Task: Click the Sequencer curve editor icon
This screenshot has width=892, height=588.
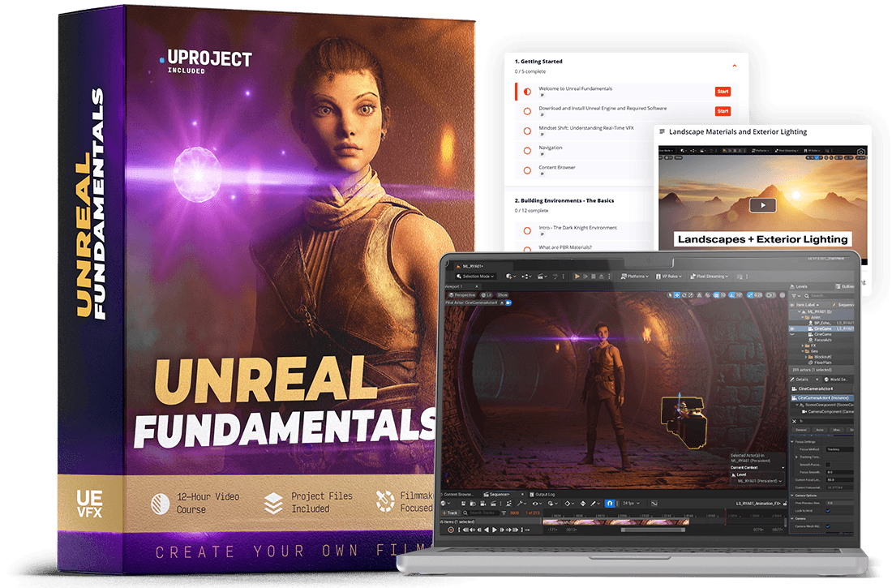Action: point(654,503)
